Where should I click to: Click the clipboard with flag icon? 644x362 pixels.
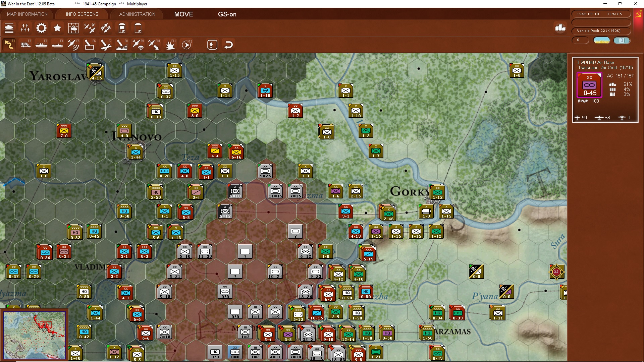click(x=122, y=28)
